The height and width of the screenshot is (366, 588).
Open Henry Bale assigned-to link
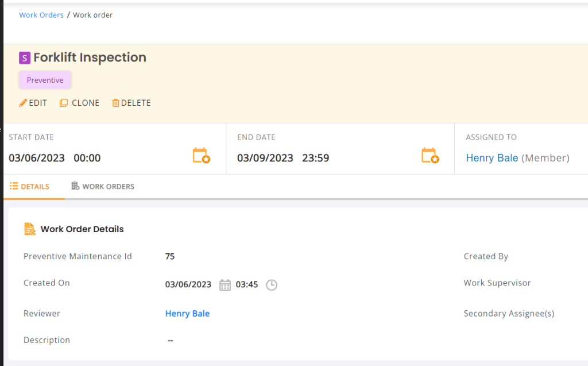coord(492,158)
